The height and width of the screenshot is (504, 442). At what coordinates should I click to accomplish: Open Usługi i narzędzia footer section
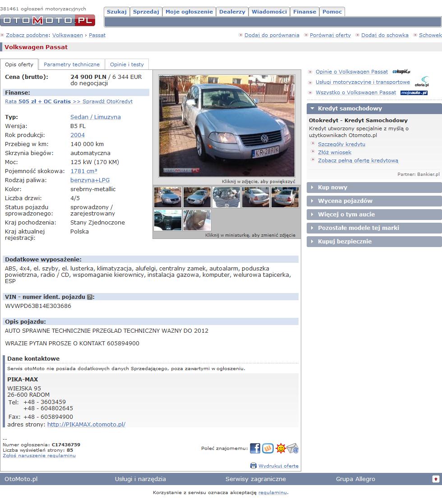point(140,479)
